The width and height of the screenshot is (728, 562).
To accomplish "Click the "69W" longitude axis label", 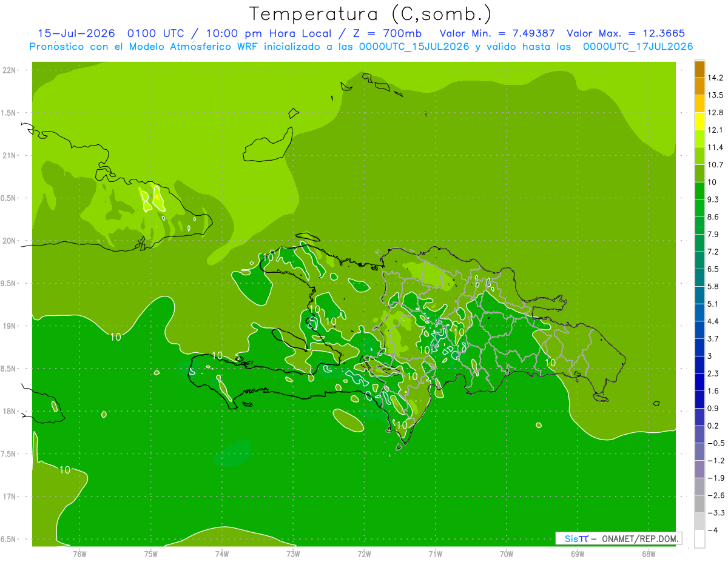I will 578,554.
